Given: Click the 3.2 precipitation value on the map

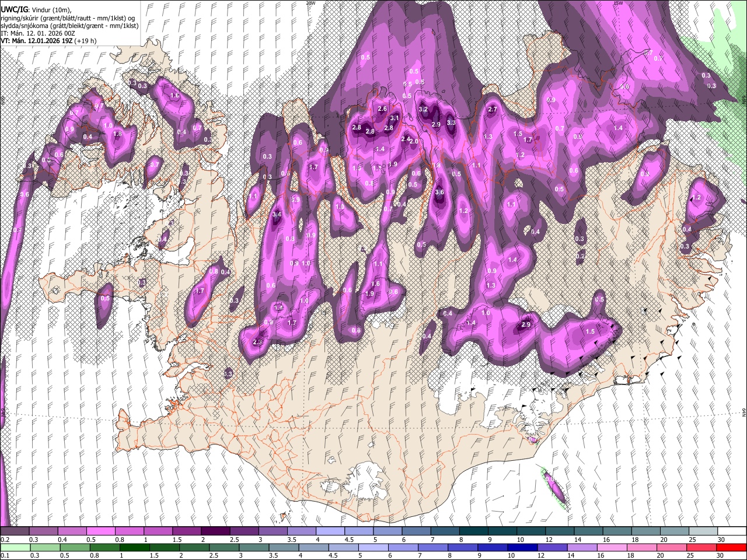Looking at the screenshot, I should pos(424,110).
